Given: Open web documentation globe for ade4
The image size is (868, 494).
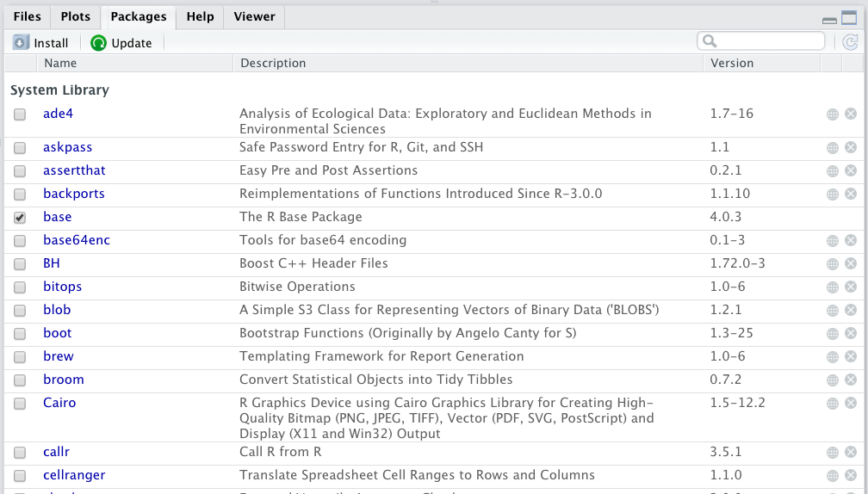Looking at the screenshot, I should point(833,114).
